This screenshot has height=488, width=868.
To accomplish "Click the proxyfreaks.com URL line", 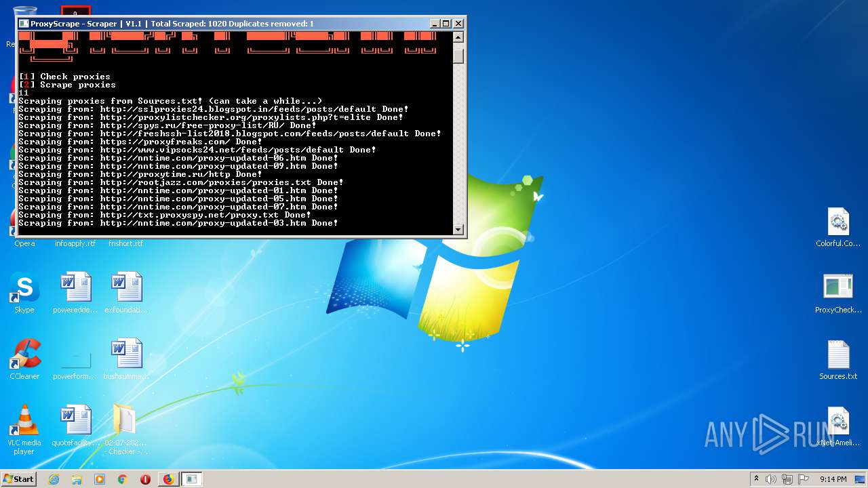I will 140,142.
